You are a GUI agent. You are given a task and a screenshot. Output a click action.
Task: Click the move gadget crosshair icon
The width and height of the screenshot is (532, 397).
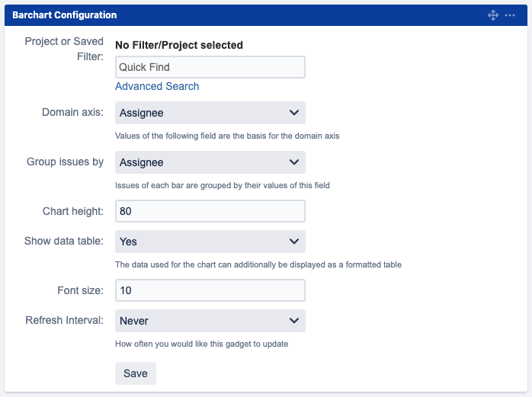[493, 15]
